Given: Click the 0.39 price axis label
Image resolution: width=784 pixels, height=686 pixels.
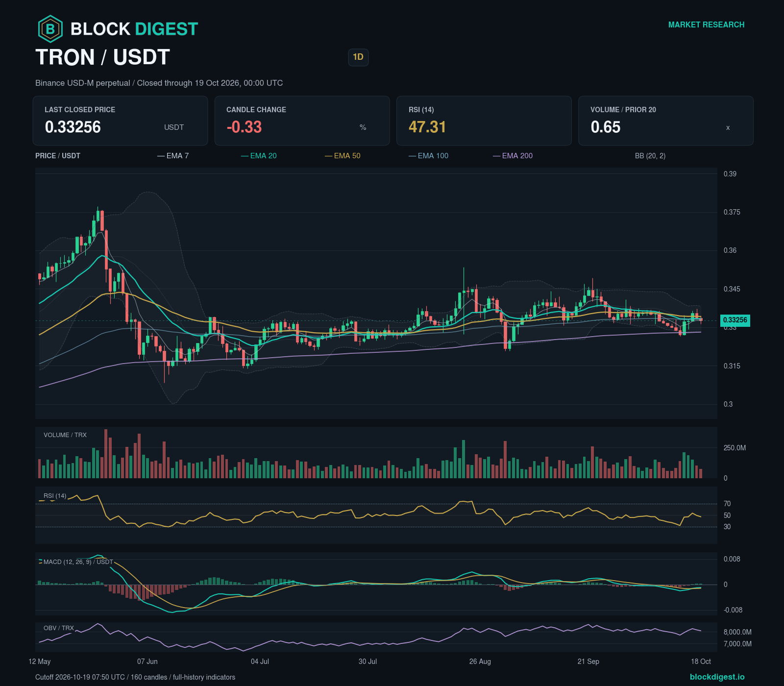Looking at the screenshot, I should point(730,174).
